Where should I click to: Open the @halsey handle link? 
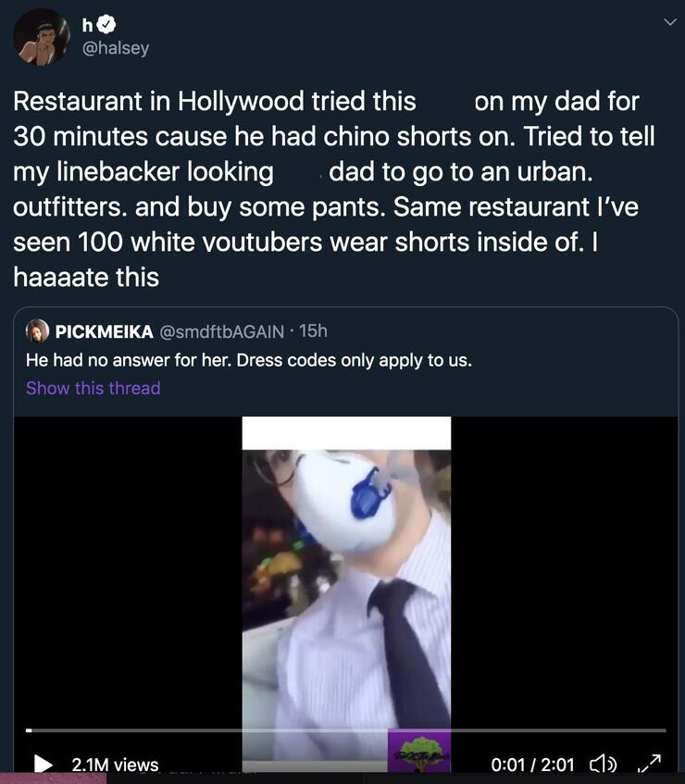[116, 49]
